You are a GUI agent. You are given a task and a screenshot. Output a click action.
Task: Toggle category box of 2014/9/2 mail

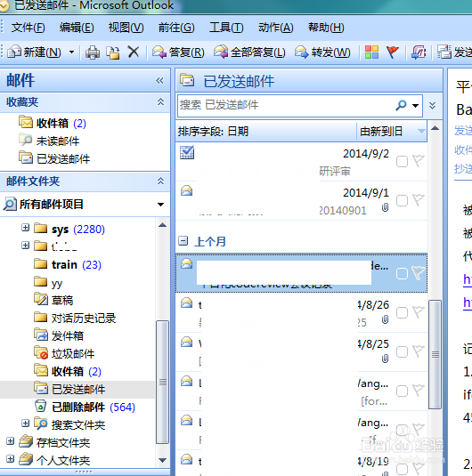tap(402, 162)
